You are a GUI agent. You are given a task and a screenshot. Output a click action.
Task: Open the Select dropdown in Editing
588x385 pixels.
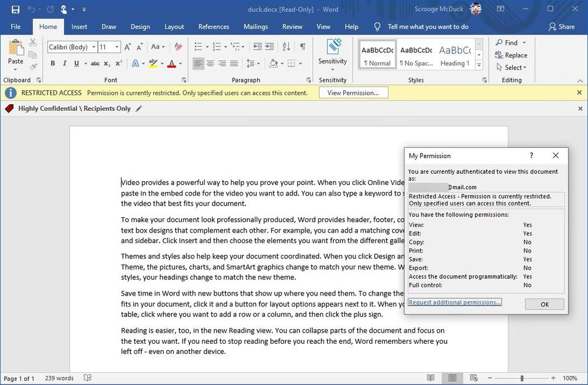pyautogui.click(x=511, y=68)
